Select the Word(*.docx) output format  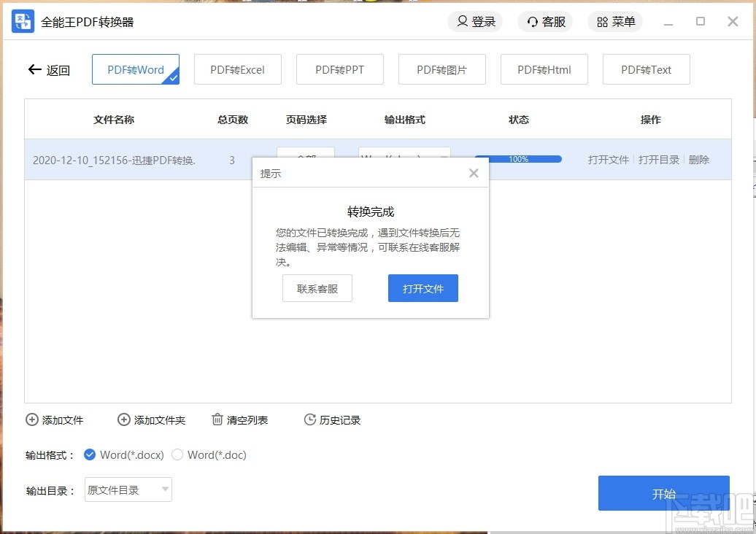(x=90, y=454)
